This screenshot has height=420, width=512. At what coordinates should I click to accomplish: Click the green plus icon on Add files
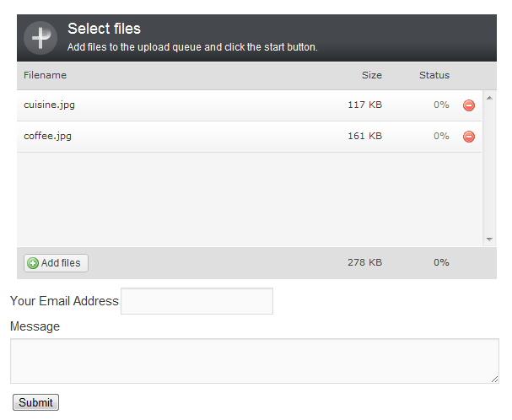pos(33,263)
